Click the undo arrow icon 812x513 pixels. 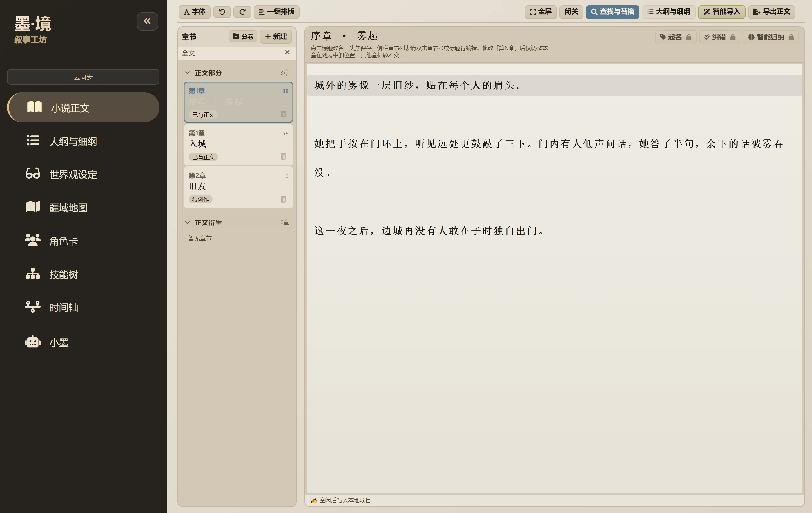[222, 12]
